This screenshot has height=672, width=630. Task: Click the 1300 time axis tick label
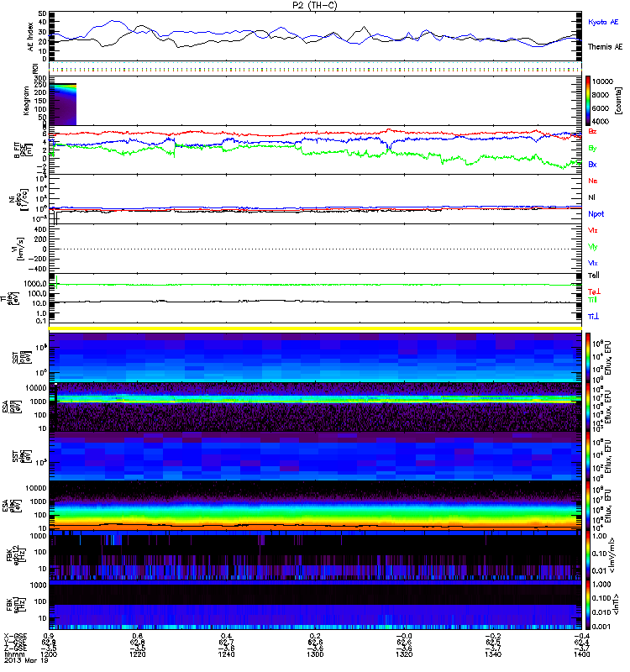[x=315, y=654]
